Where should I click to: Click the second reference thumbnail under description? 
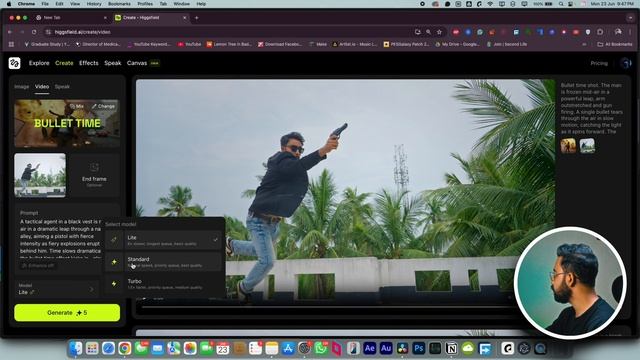pyautogui.click(x=587, y=146)
